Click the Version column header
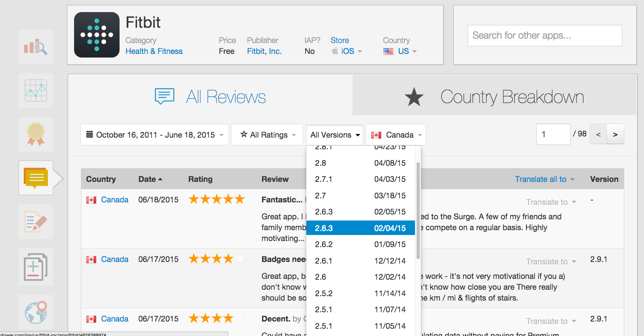Image resolution: width=644 pixels, height=336 pixels. (x=604, y=179)
